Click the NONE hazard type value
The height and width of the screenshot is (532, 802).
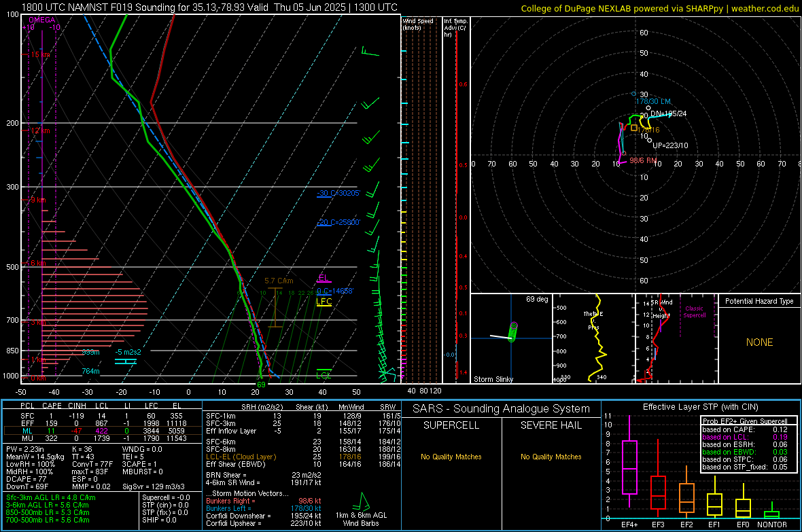759,342
